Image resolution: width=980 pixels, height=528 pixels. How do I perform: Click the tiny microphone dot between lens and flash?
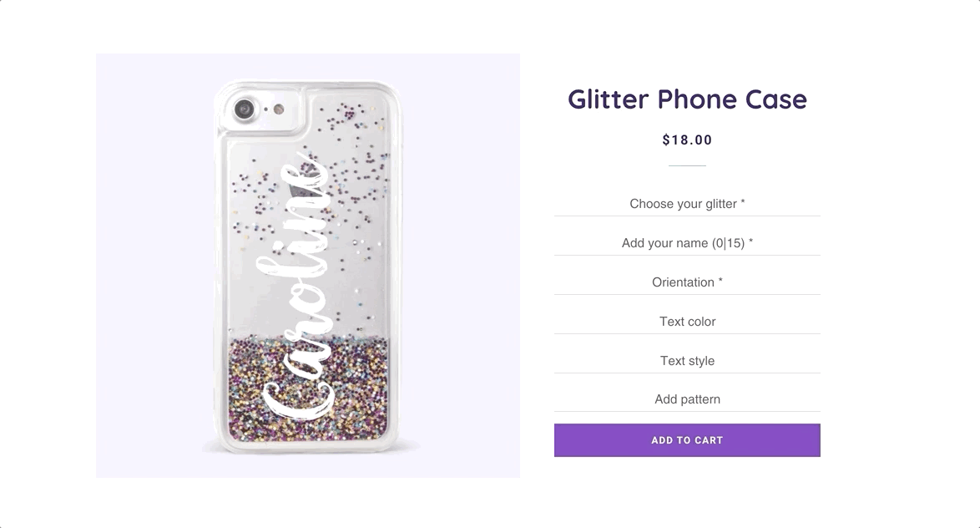pos(265,109)
